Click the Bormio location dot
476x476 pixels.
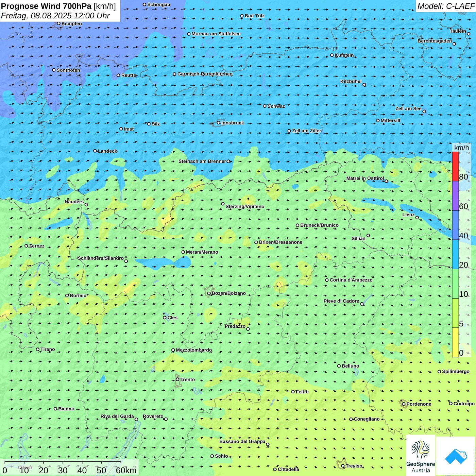67,295
